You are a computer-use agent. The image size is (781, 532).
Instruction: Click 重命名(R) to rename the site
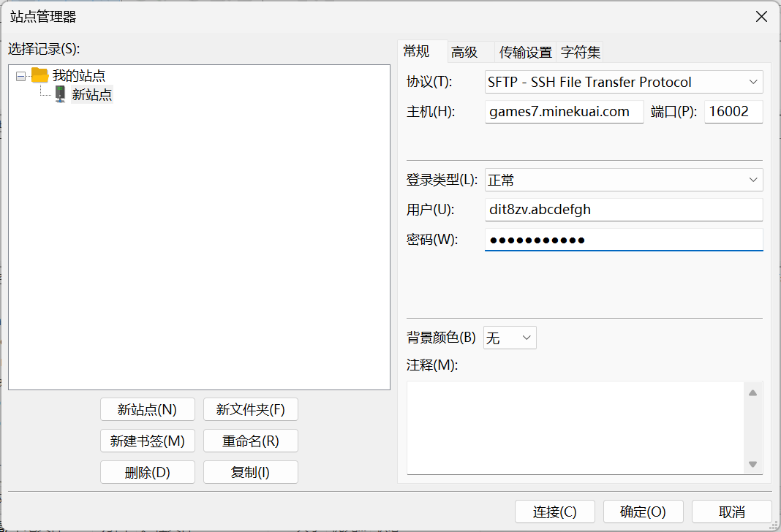pyautogui.click(x=251, y=441)
